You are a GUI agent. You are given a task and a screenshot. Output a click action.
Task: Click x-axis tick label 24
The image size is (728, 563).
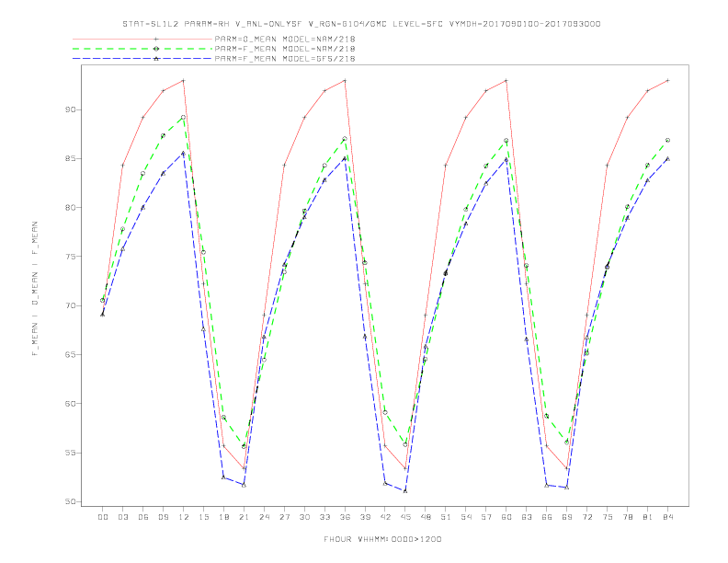(264, 517)
